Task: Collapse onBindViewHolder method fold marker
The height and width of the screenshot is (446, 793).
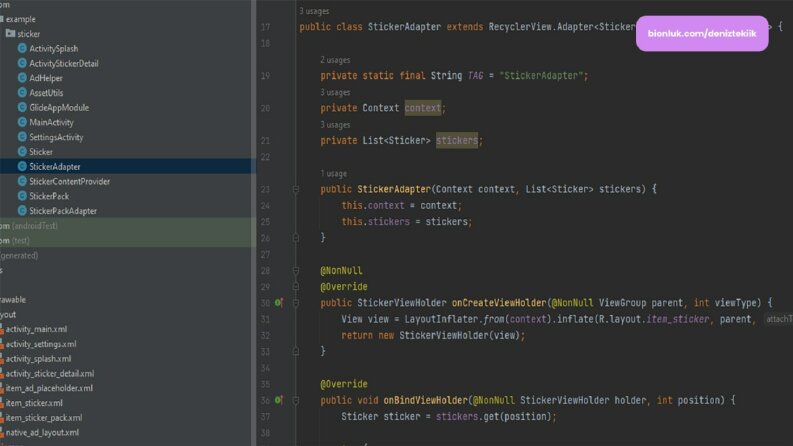Action: 296,400
